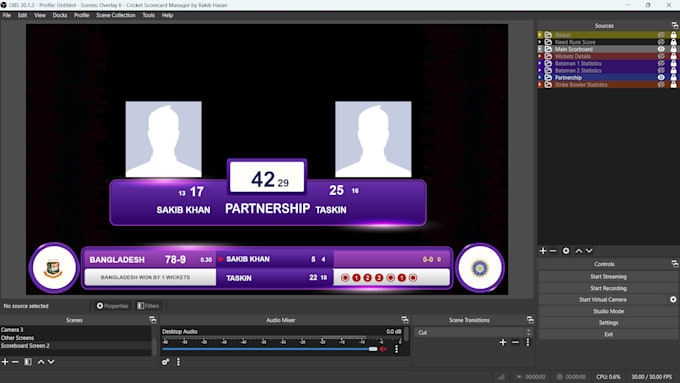Expand the Partnership group arrow
The width and height of the screenshot is (680, 383).
(540, 78)
